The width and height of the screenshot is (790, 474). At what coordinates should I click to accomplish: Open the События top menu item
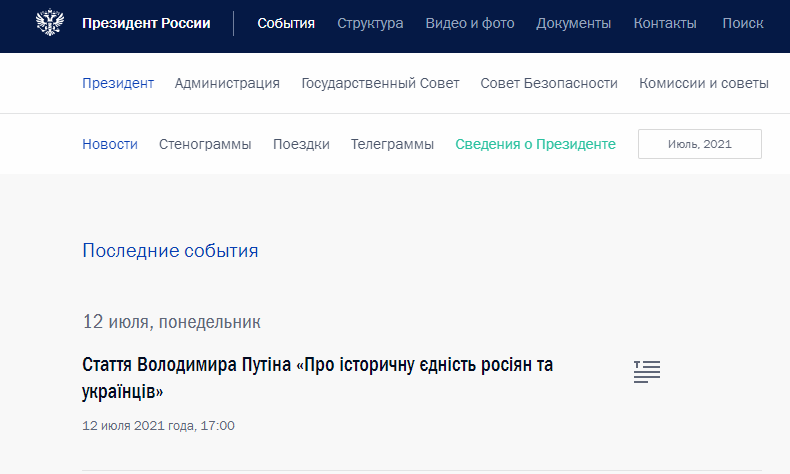tap(286, 23)
